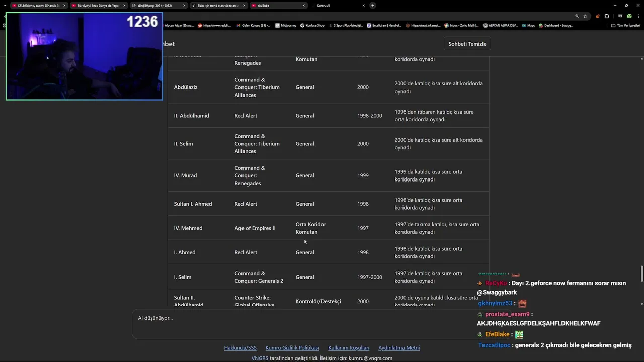Switch to the YouTube tab

278,6
